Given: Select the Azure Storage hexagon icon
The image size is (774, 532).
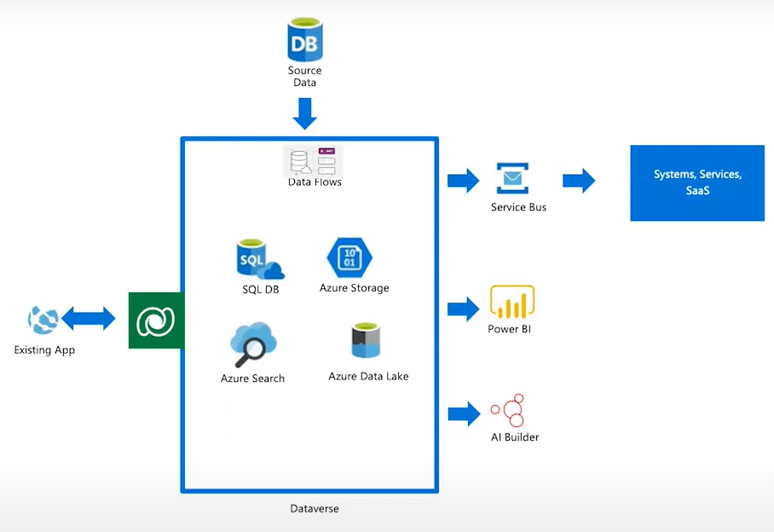Looking at the screenshot, I should click(349, 257).
